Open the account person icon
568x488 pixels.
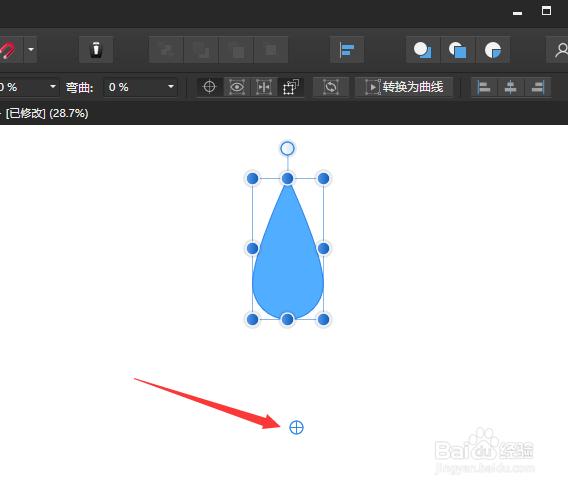pyautogui.click(x=560, y=50)
